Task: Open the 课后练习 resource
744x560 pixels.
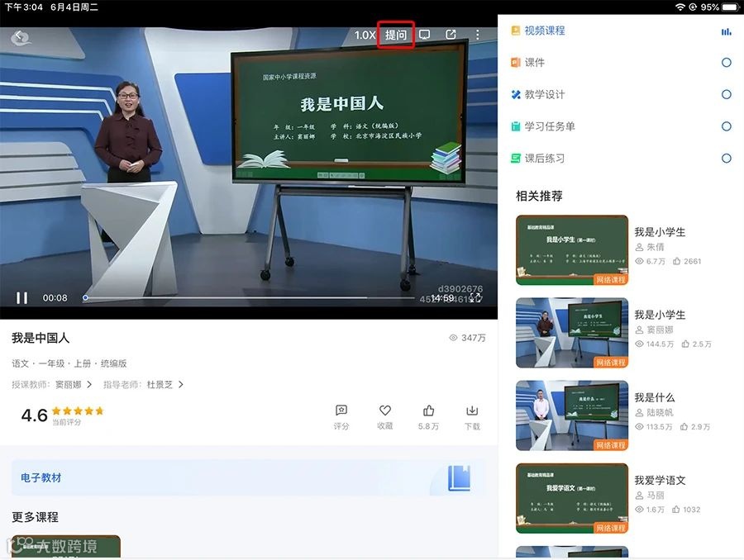Action: coord(545,158)
